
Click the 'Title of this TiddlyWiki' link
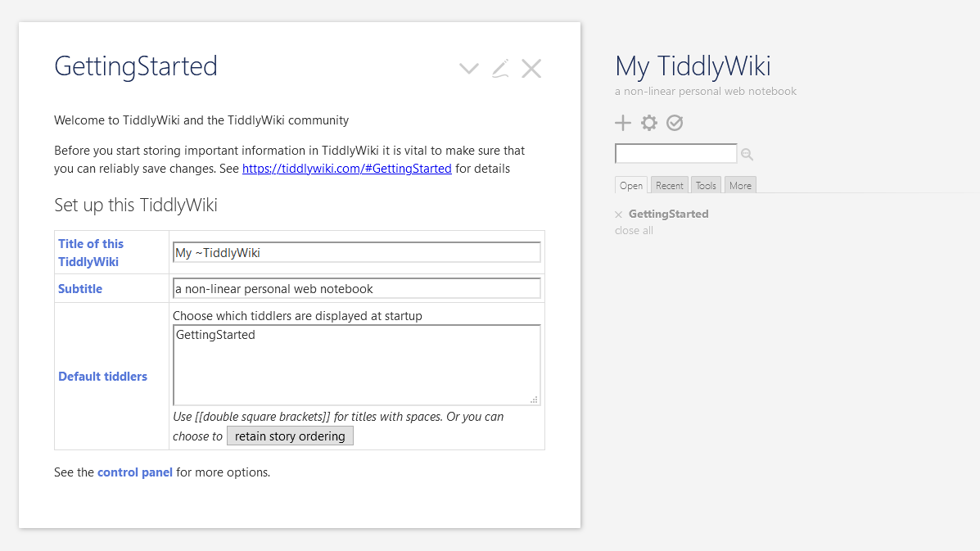click(91, 252)
